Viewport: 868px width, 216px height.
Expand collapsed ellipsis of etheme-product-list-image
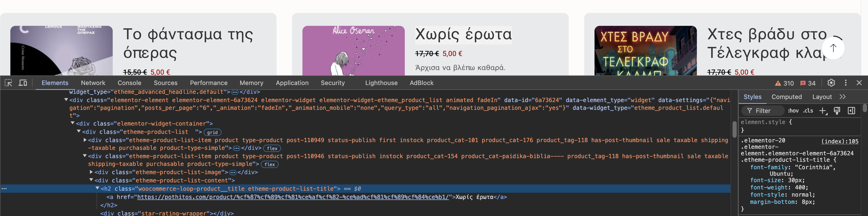pos(233,173)
